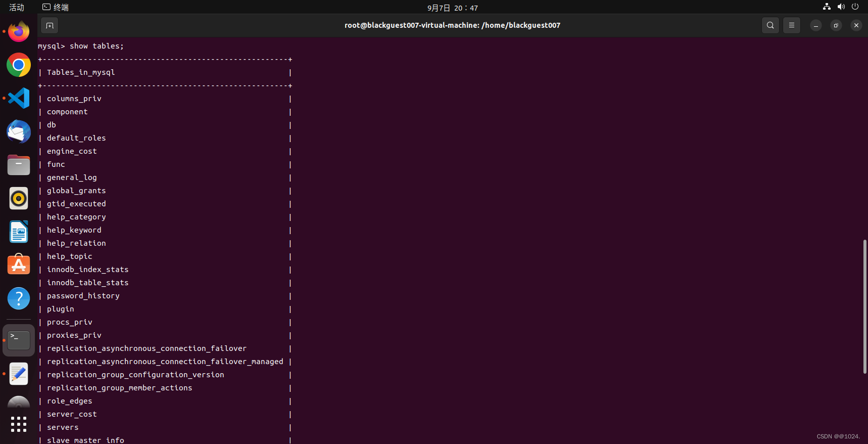The image size is (868, 444).
Task: Show all applications grid
Action: point(19,424)
